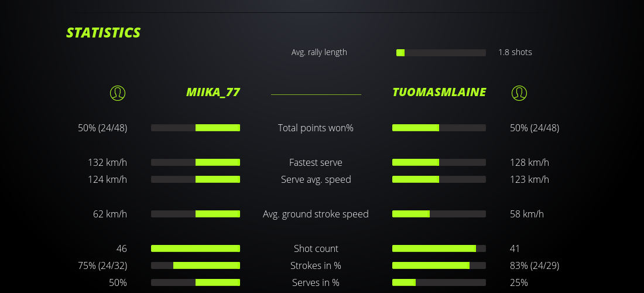Select the TUOMASMLAINE player name
This screenshot has height=293, width=644.
(x=439, y=93)
